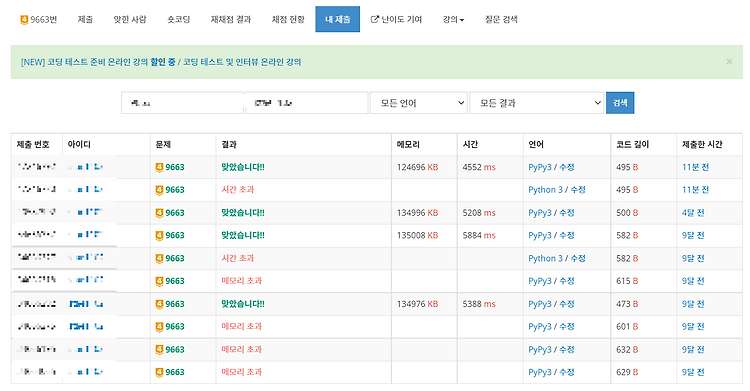The width and height of the screenshot is (750, 391).
Task: Expand the 강의 menu
Action: pyautogui.click(x=453, y=19)
